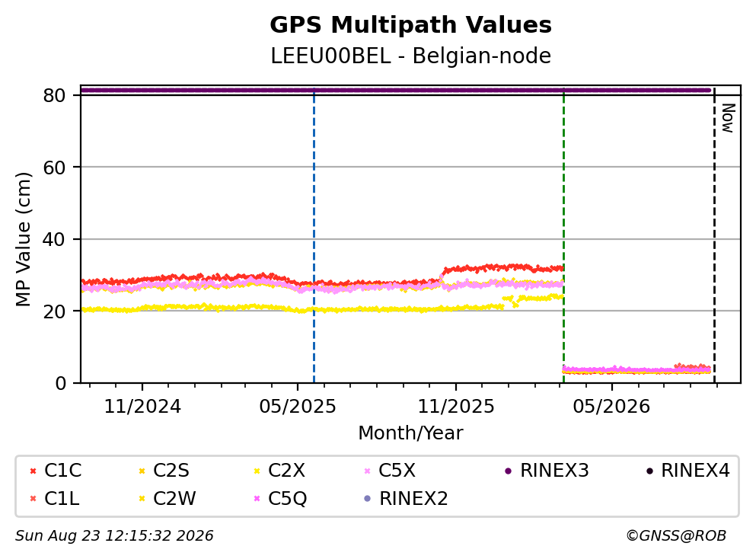Select the C5X pink legend marker

point(368,471)
